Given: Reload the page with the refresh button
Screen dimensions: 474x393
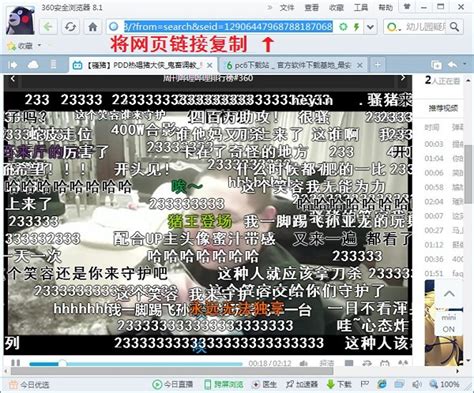Looking at the screenshot, I should click(71, 27).
